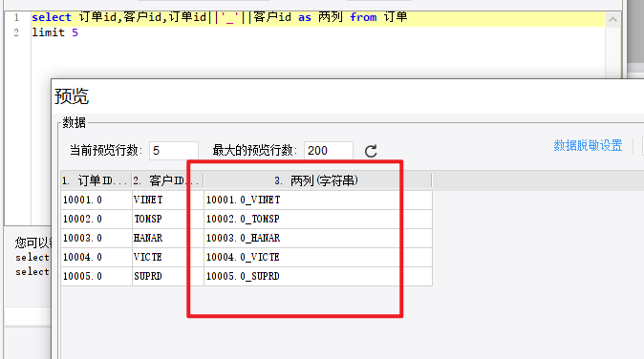Select cell 10002.0_TOMSP
This screenshot has width=644, height=359.
[318, 219]
